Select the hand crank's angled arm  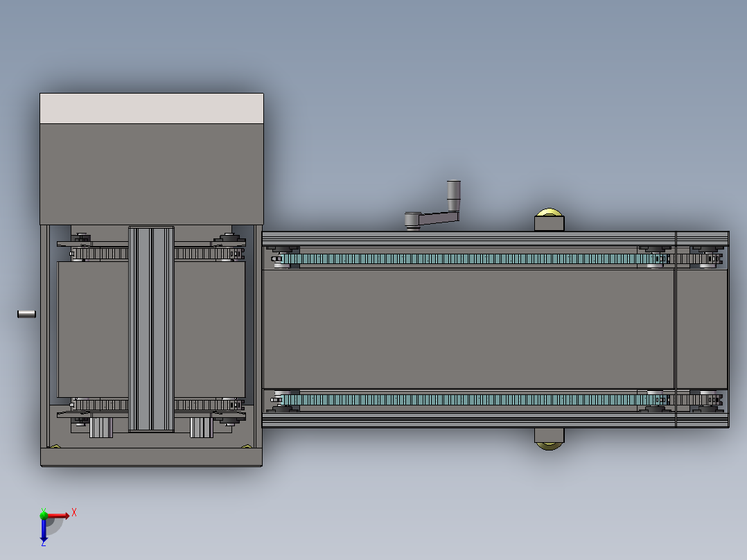tap(432, 219)
